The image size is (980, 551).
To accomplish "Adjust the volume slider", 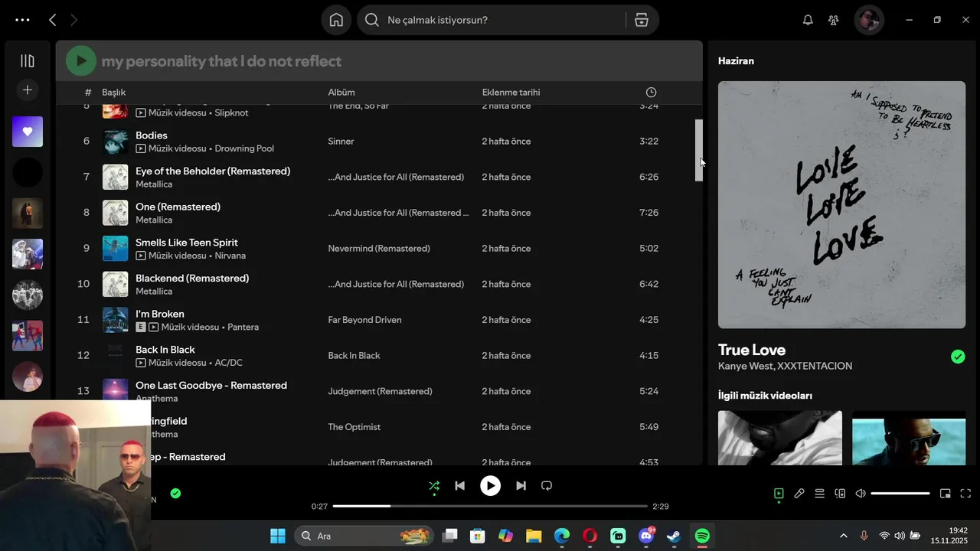I will pos(900,494).
